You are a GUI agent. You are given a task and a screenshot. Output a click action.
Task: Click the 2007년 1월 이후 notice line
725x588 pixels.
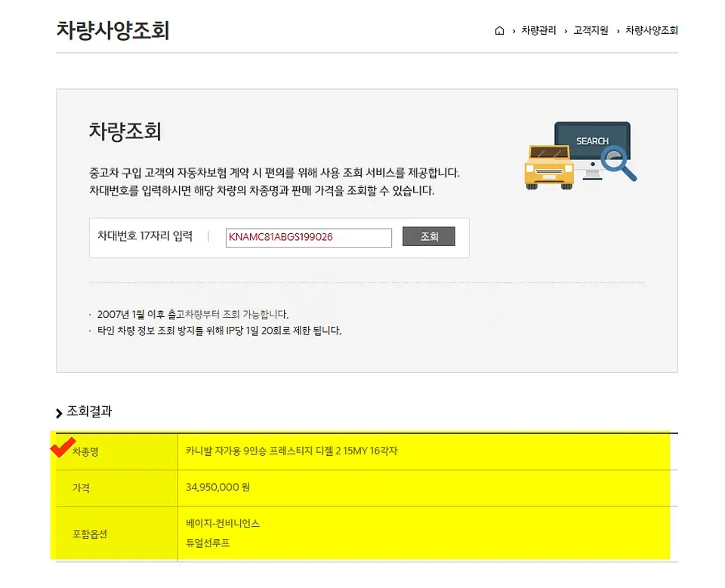[x=193, y=314]
